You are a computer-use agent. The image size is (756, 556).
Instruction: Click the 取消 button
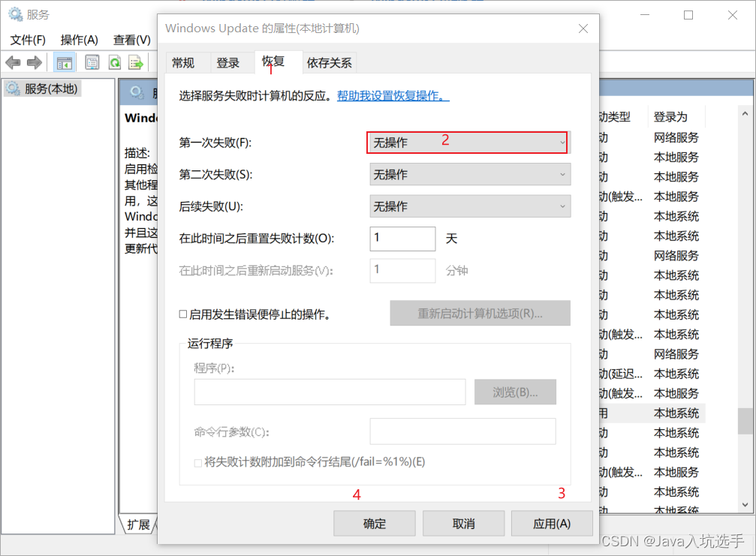[464, 524]
